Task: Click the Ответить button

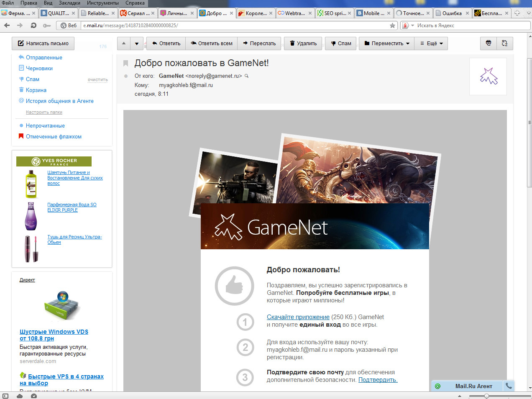Action: coord(166,43)
